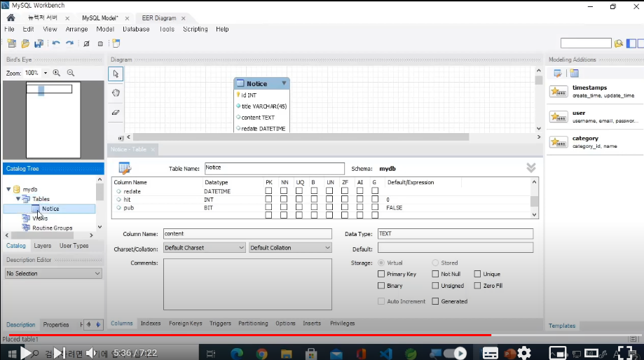Select Routine Groups in the Catalog Tree

click(x=52, y=228)
